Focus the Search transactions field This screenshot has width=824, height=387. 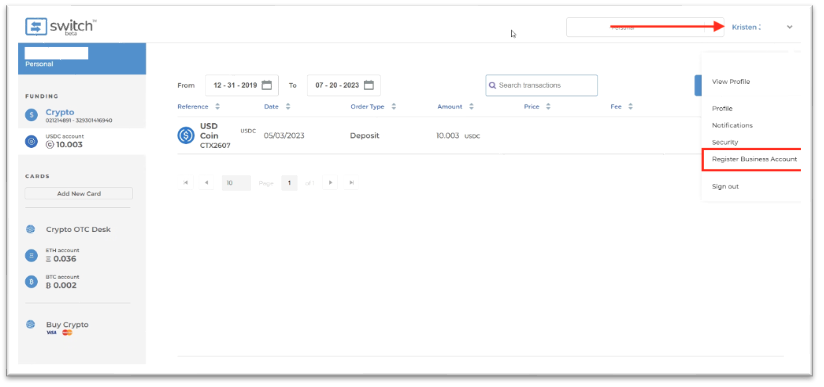(542, 85)
